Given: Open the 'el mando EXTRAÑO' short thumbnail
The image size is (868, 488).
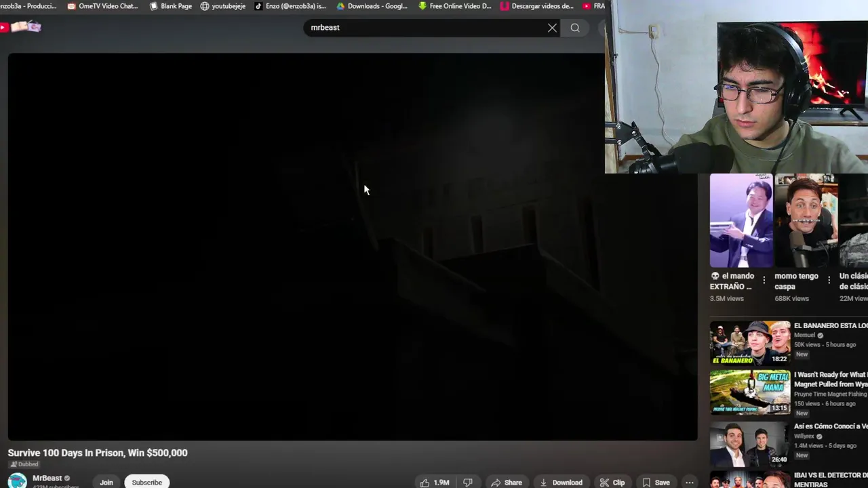Looking at the screenshot, I should tap(741, 221).
